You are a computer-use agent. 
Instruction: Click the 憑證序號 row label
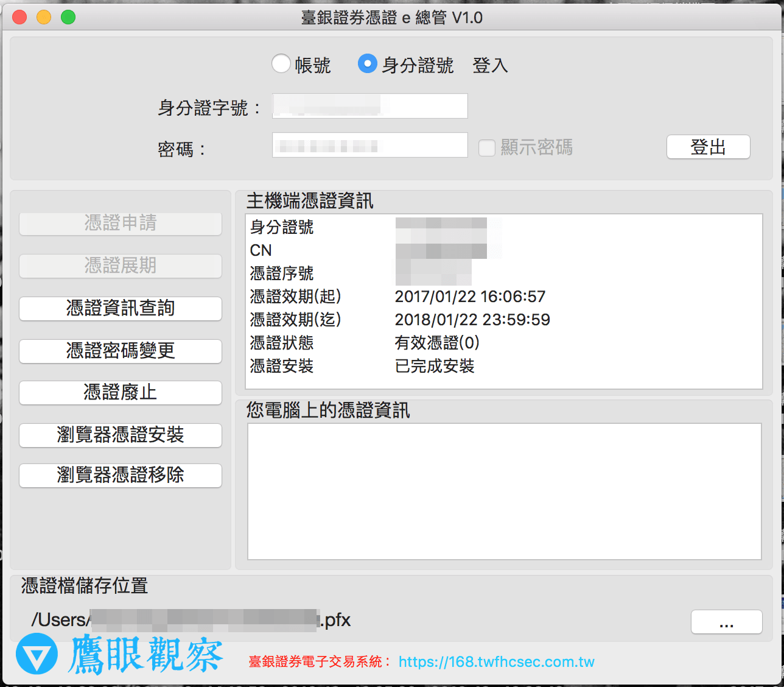tap(282, 273)
